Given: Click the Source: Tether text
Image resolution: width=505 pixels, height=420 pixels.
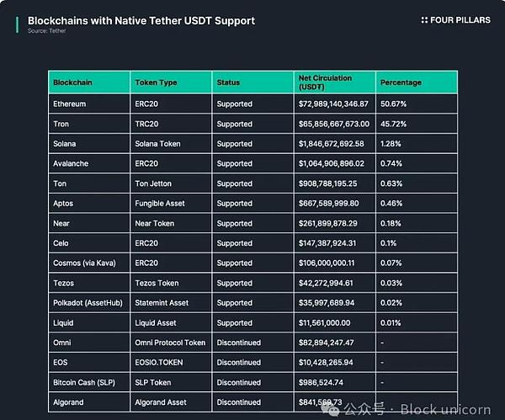Looking at the screenshot, I should [x=46, y=31].
